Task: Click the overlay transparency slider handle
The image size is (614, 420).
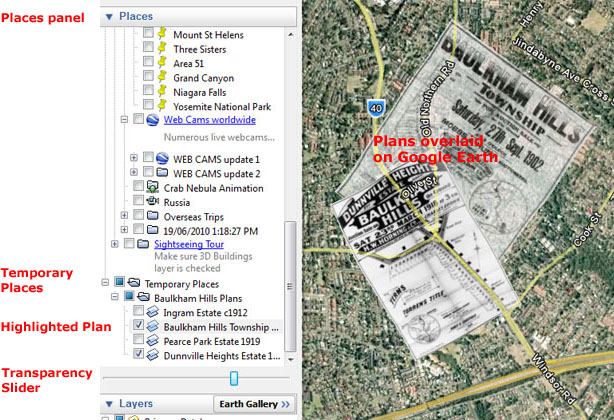Action: pyautogui.click(x=234, y=378)
